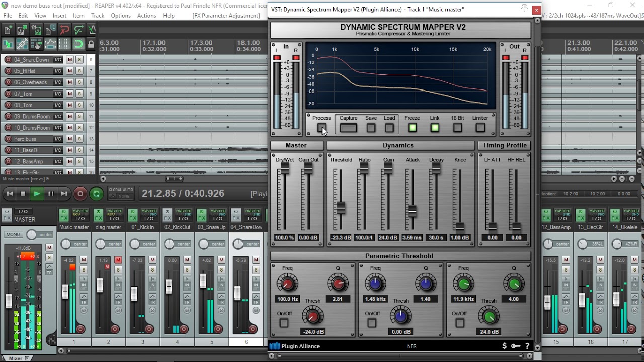Image resolution: width=644 pixels, height=362 pixels.
Task: Mute the 05_HiHat track
Action: (x=70, y=71)
